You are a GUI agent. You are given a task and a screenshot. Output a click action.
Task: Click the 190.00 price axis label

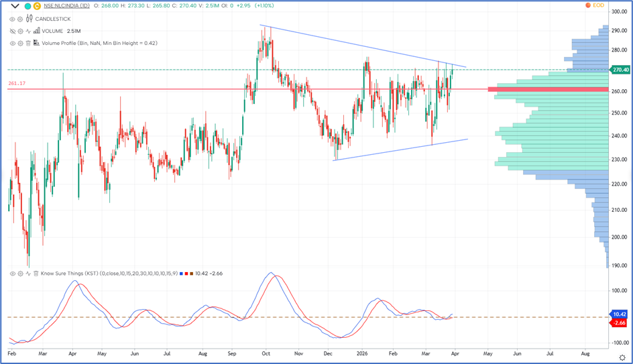pos(620,265)
